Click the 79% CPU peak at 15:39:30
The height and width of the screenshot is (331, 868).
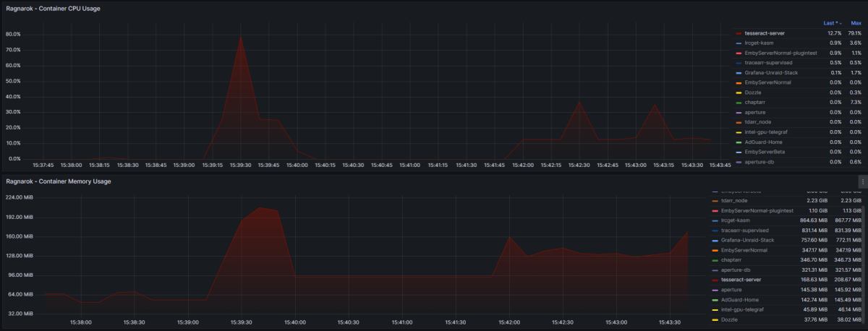tap(240, 35)
